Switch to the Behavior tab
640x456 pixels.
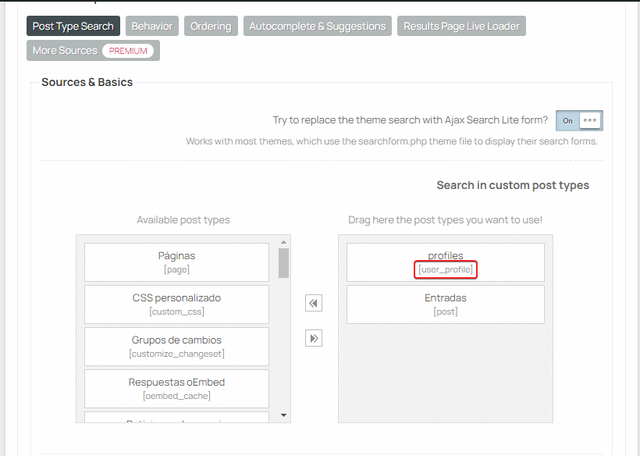pos(152,26)
